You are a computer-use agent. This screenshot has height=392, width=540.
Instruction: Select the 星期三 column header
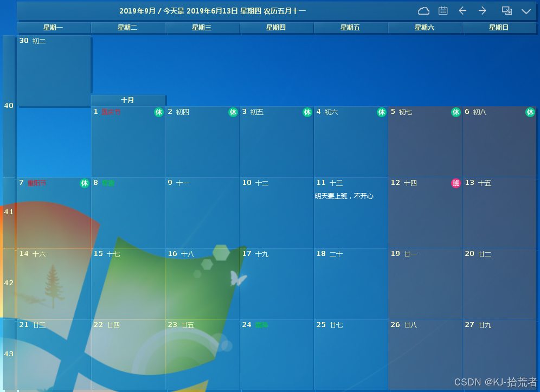[202, 28]
